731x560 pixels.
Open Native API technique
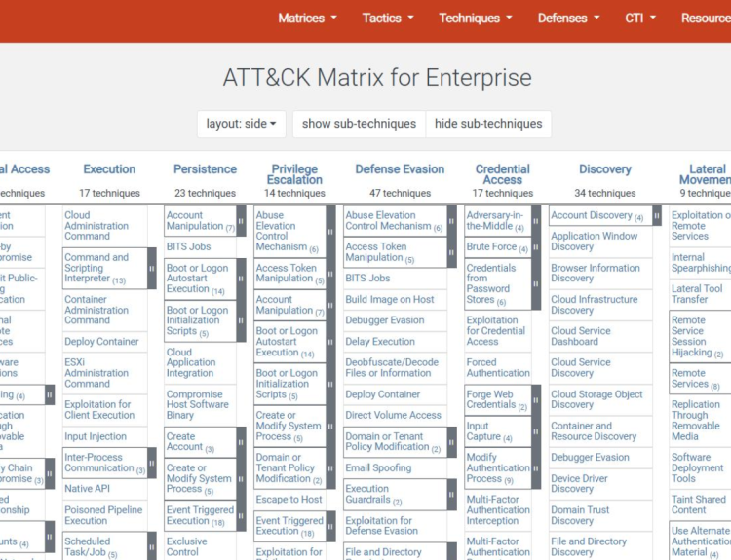[x=87, y=489]
